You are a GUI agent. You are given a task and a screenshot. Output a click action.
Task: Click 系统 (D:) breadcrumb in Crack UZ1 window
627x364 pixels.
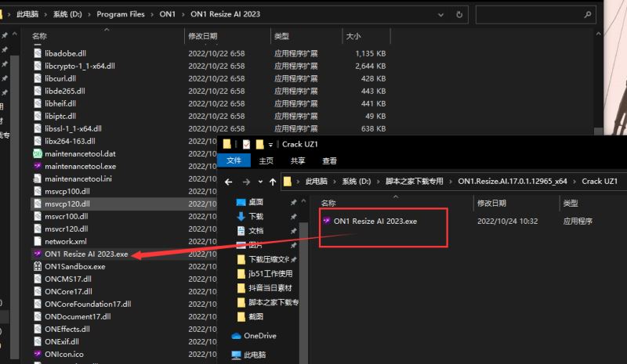click(x=357, y=182)
